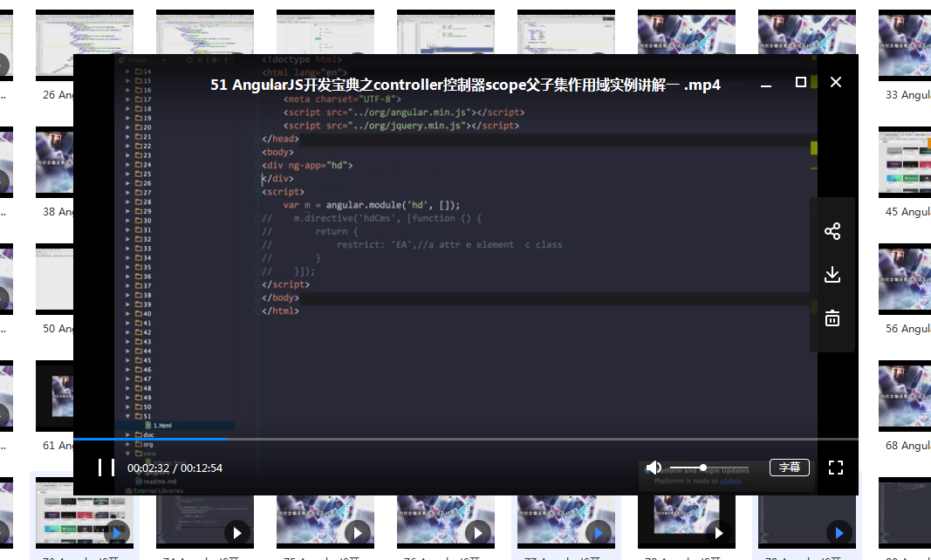Open the video thumbnail labeled 50 Ang

pos(55,278)
